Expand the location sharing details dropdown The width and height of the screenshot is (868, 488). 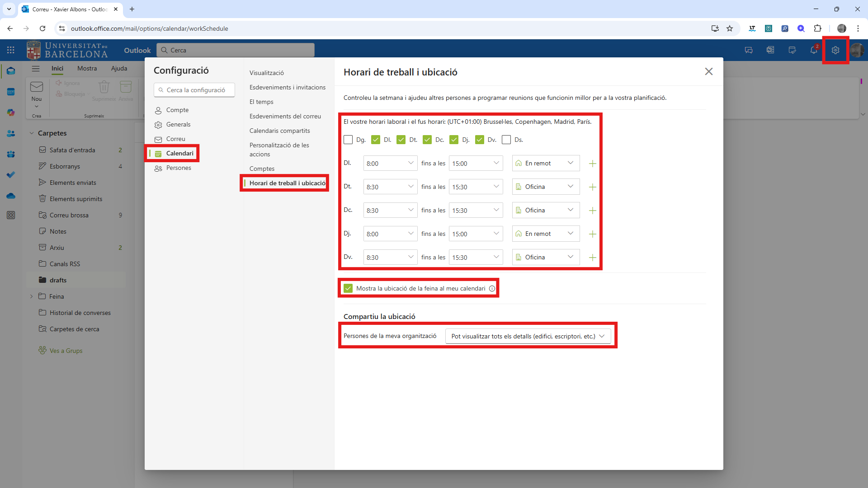coord(528,336)
